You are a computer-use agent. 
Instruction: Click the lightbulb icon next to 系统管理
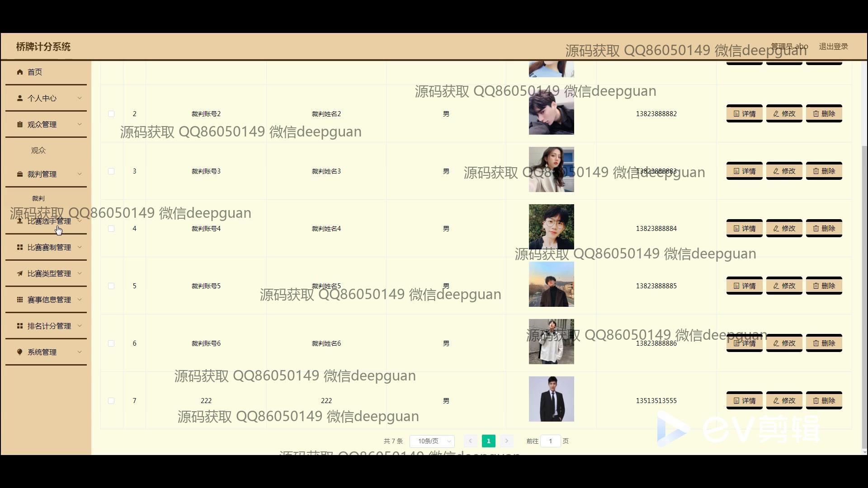click(x=20, y=352)
